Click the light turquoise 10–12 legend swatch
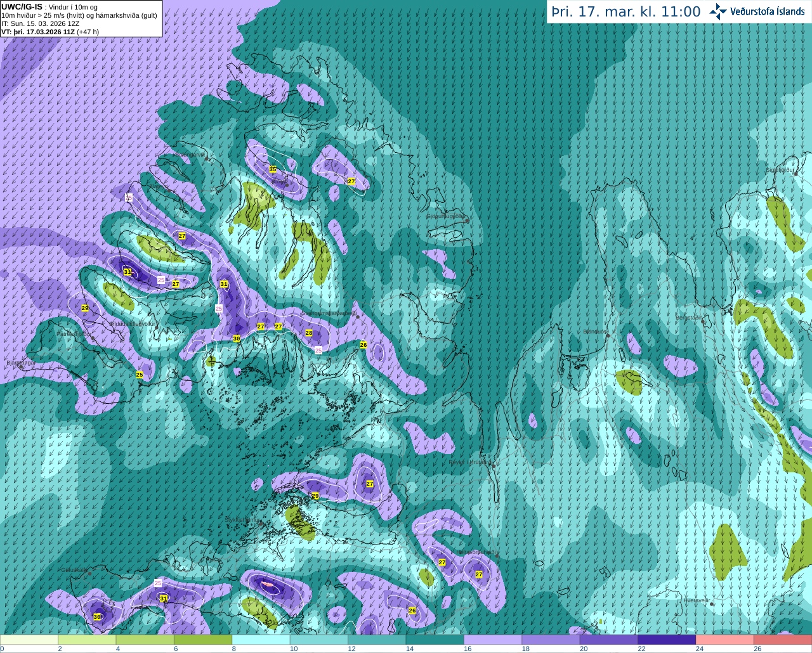The image size is (812, 653). point(319,640)
